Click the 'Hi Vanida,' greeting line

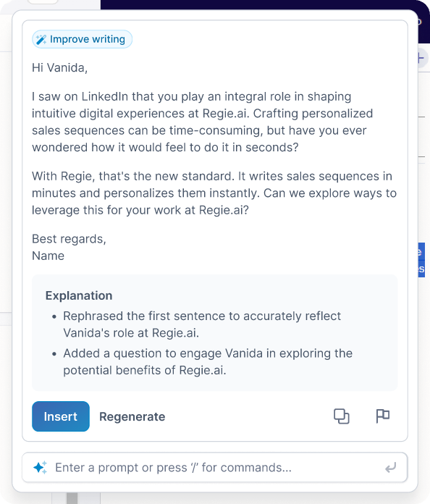60,68
